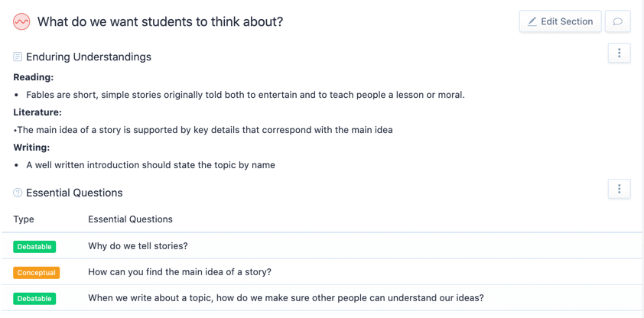Click the pencil icon in Edit Section
This screenshot has width=644, height=318.
coord(532,21)
